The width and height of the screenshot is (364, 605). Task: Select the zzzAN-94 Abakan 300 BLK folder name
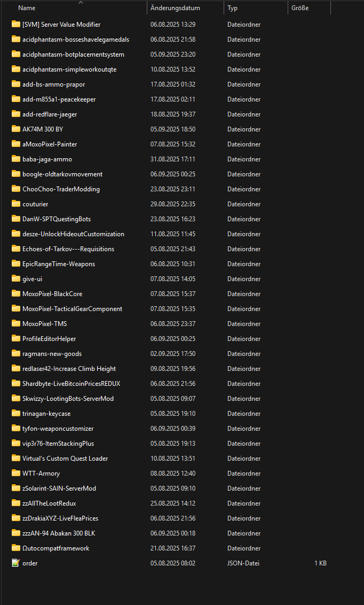[59, 533]
